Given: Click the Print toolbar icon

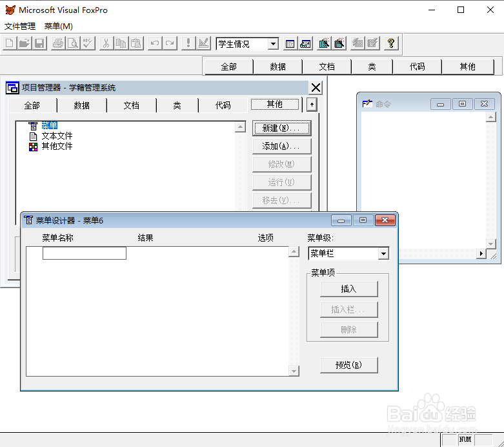Looking at the screenshot, I should pos(58,43).
